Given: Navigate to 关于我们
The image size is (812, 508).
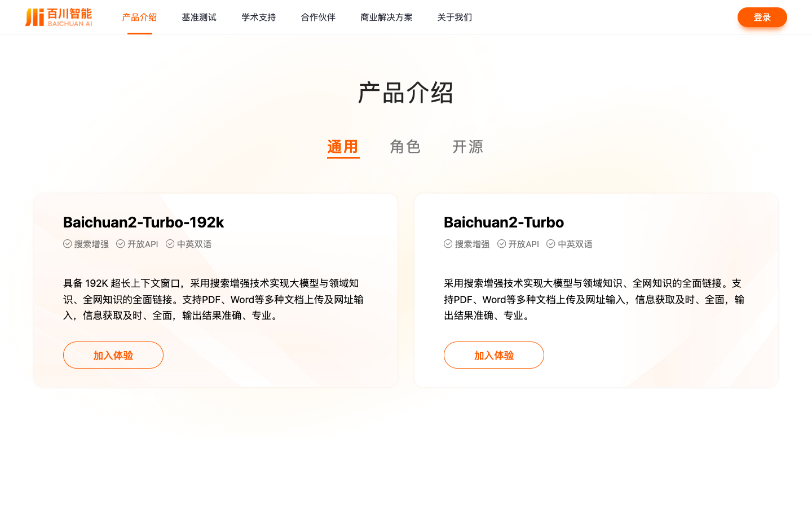Looking at the screenshot, I should (x=455, y=17).
